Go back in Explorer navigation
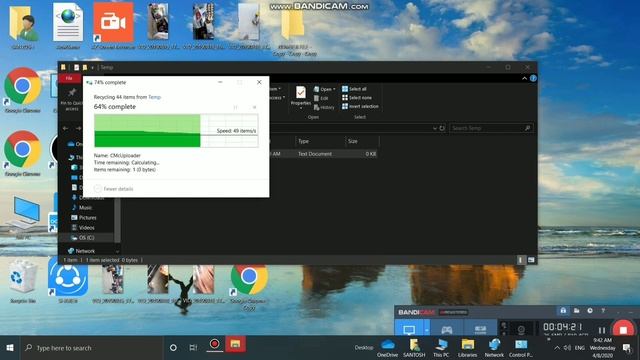This screenshot has height=360, width=640. point(65,128)
